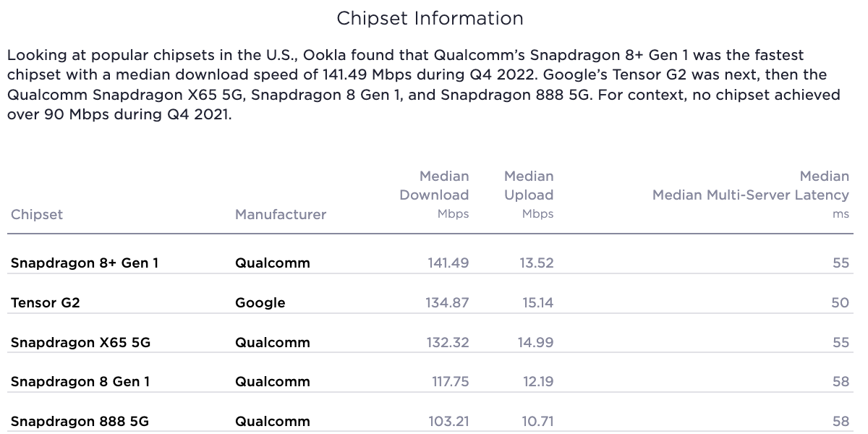Image resolution: width=868 pixels, height=434 pixels.
Task: Select the Snapdragon X65 5G chipset name
Action: (x=81, y=342)
